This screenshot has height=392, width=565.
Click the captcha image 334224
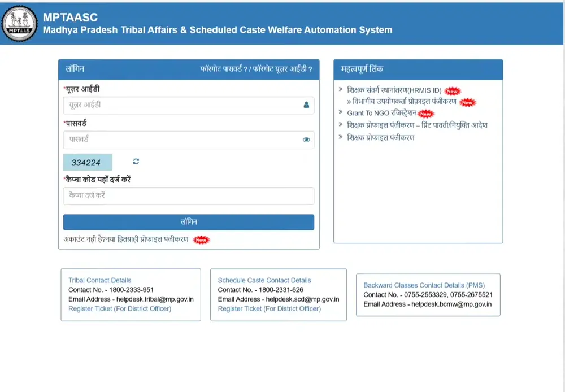click(x=88, y=162)
